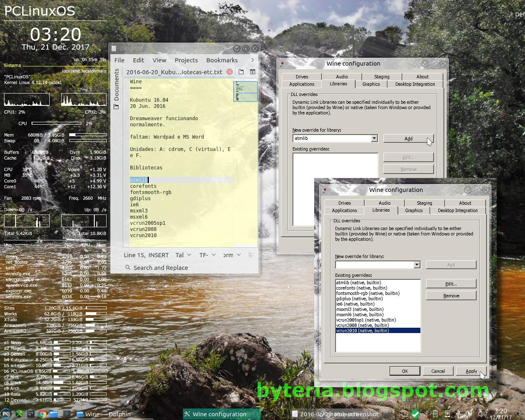Launch Google Chrome from the taskbar
The image size is (525, 420).
pyautogui.click(x=42, y=414)
